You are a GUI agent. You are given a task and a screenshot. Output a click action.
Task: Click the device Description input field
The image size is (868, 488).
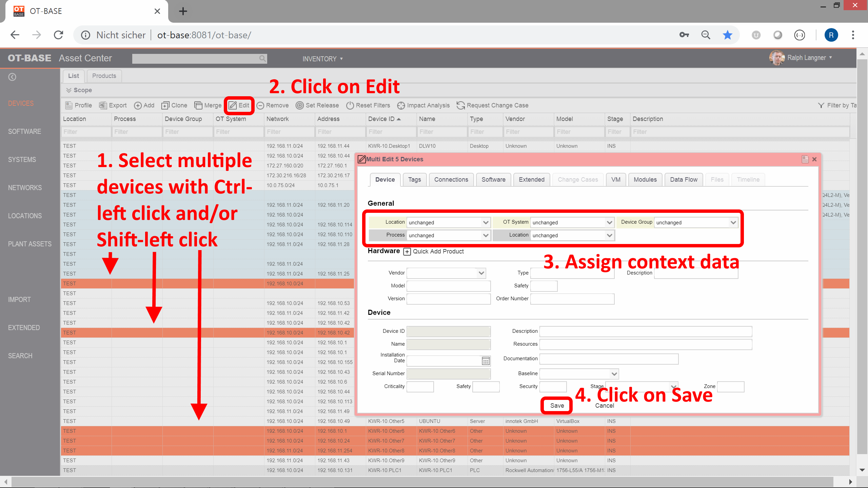click(646, 331)
